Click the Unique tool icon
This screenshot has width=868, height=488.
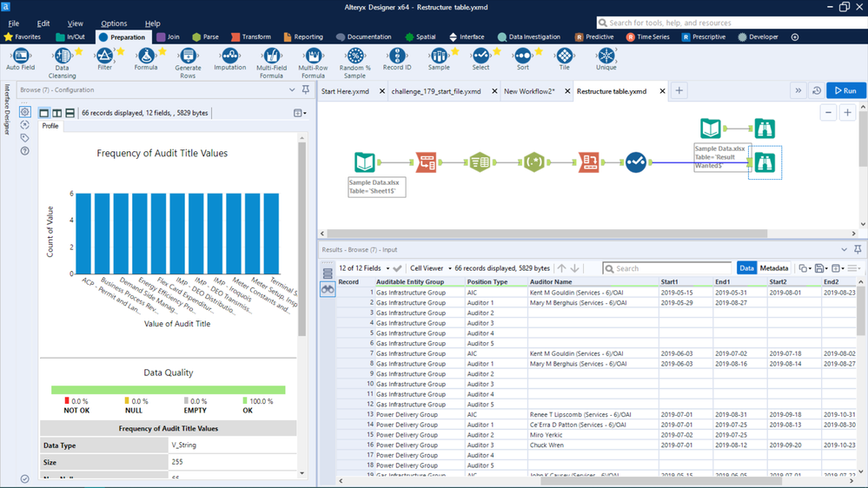606,56
